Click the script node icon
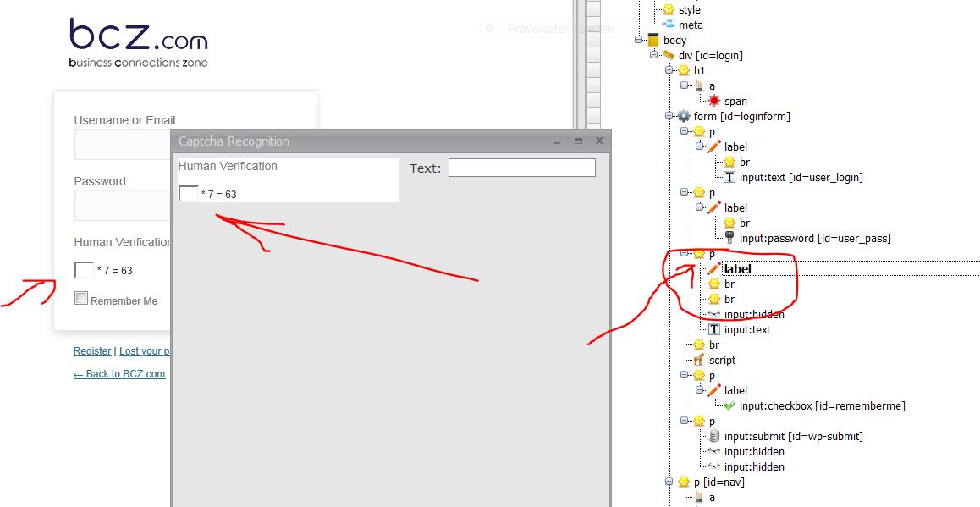This screenshot has height=507, width=980. (x=699, y=360)
